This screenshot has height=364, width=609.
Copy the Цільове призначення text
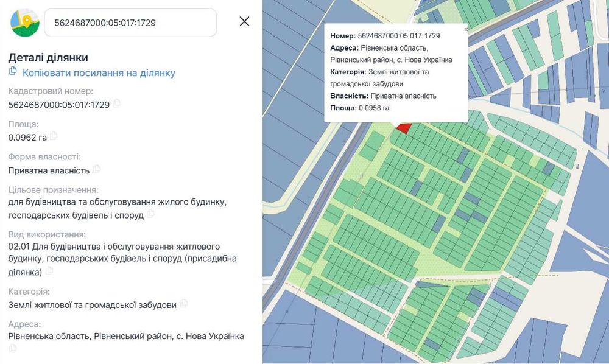click(x=151, y=214)
